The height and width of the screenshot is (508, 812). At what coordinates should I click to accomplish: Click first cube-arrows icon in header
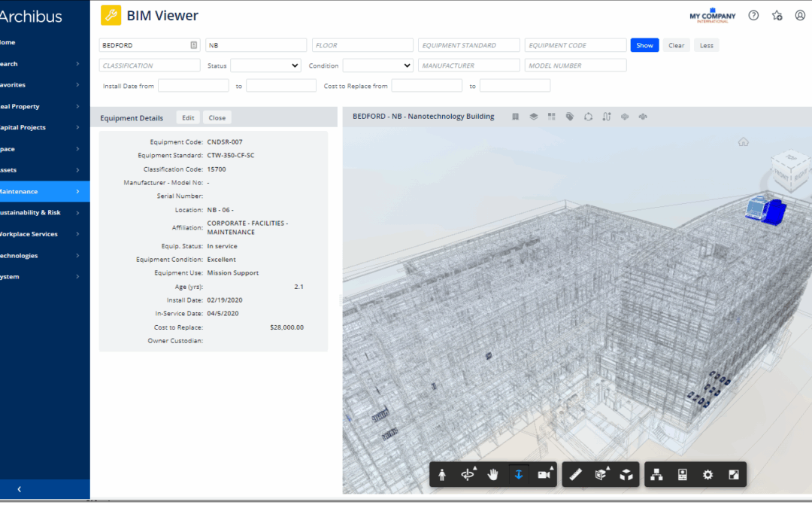(x=625, y=117)
